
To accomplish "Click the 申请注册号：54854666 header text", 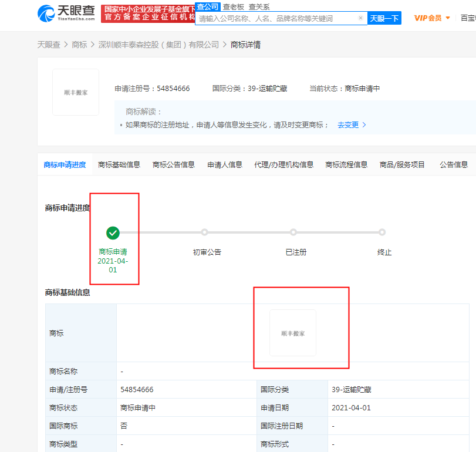I will click(x=152, y=88).
